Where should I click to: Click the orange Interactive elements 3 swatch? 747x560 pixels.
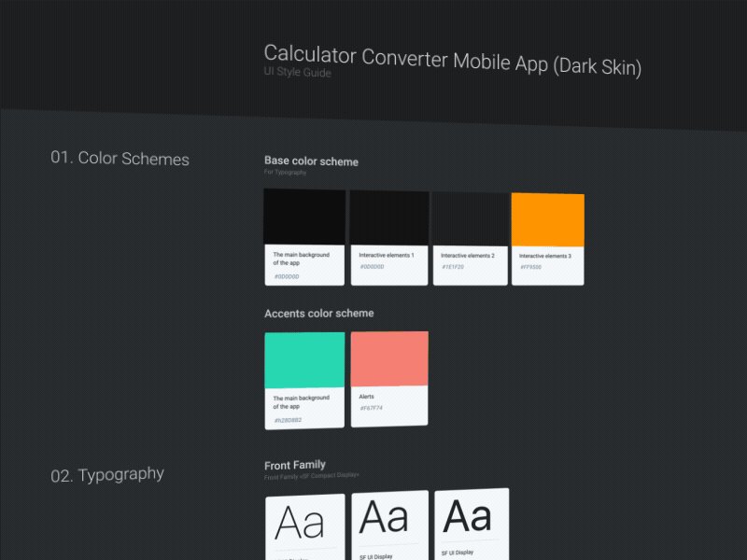(548, 219)
